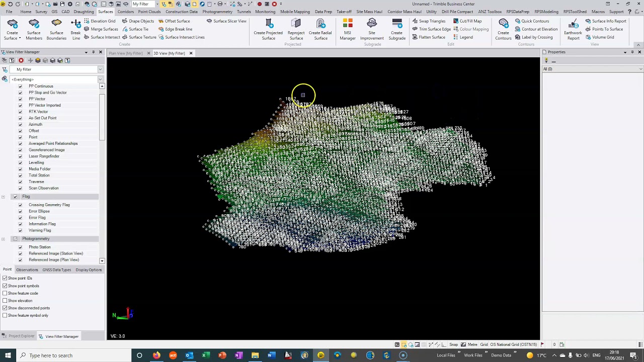
Task: Enable Show feature symbol only
Action: coord(5,315)
